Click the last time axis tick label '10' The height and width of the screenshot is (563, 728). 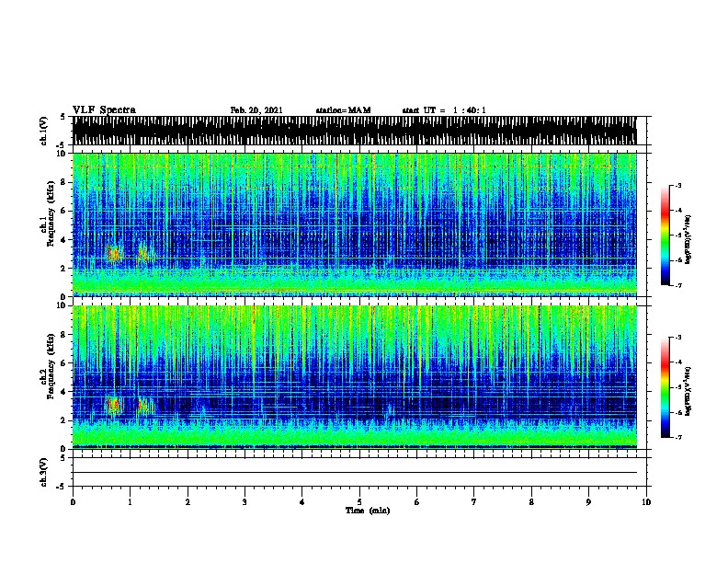point(646,501)
